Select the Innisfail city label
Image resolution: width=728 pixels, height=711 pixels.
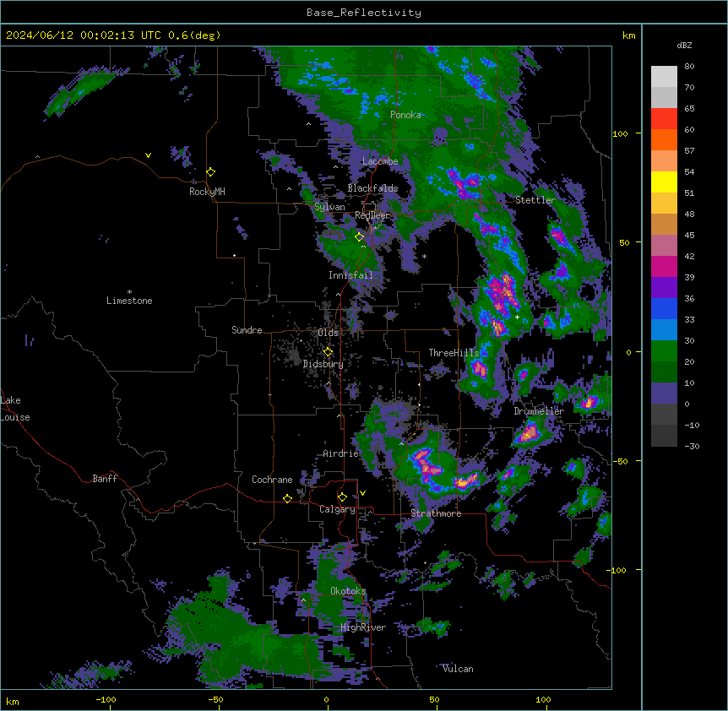350,275
